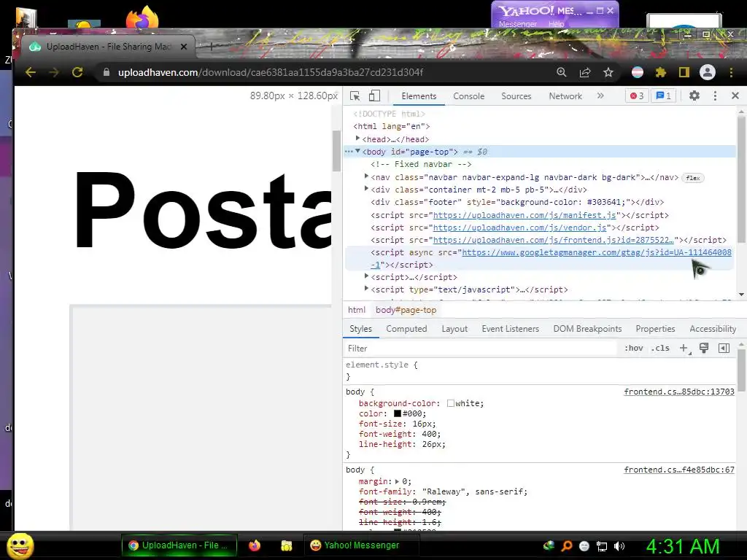Open the 3 errors counter in DevTools

[x=637, y=96]
